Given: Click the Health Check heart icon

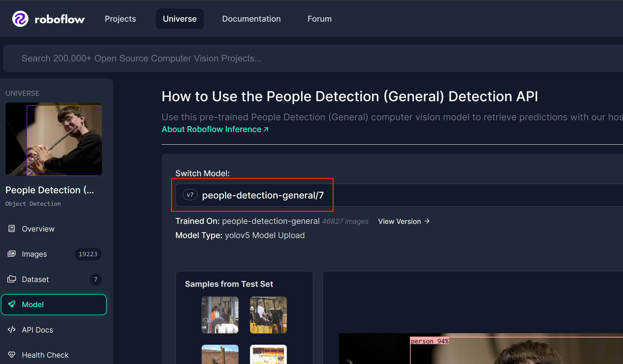Looking at the screenshot, I should (x=11, y=355).
